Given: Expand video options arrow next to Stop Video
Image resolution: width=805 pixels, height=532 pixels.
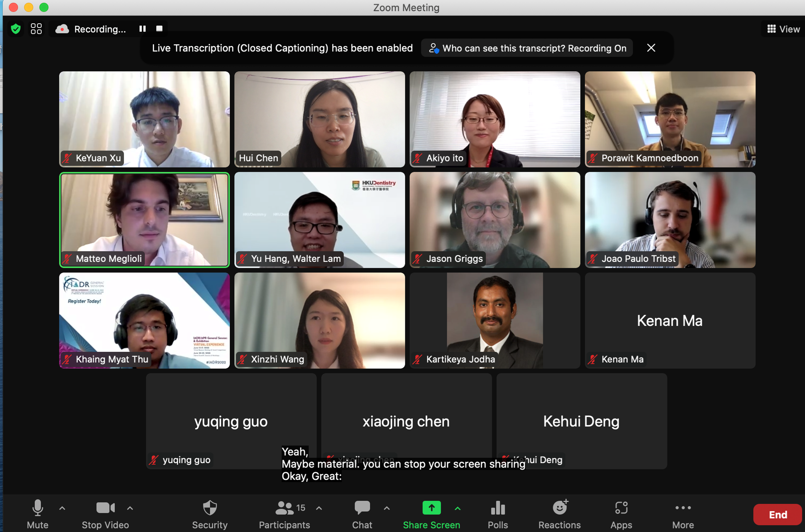Looking at the screenshot, I should click(x=130, y=508).
